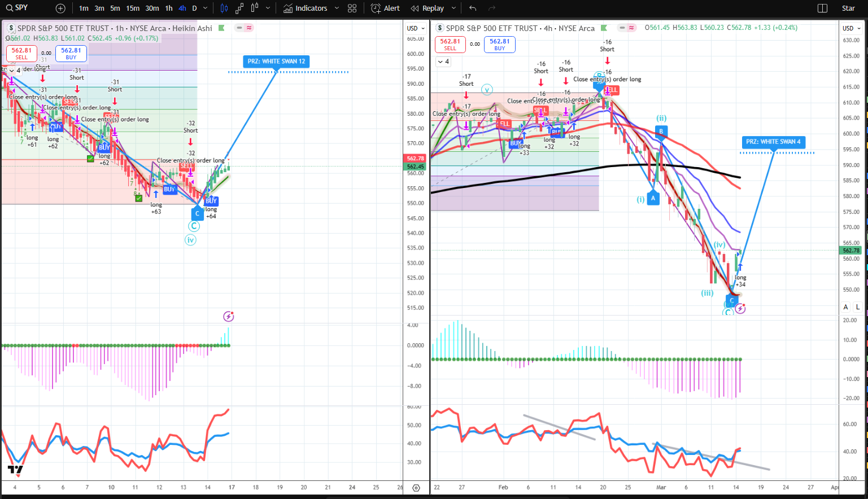Select the 1h timeframe

[169, 8]
